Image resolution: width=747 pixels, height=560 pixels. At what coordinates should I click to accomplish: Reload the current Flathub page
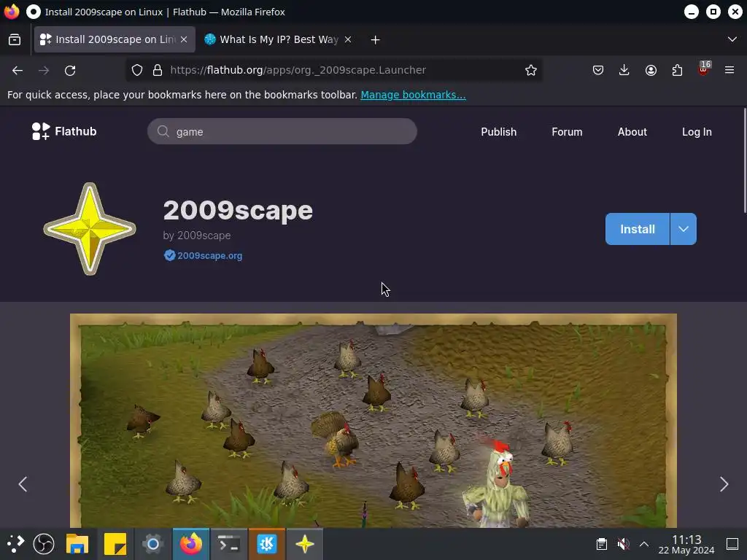[70, 71]
